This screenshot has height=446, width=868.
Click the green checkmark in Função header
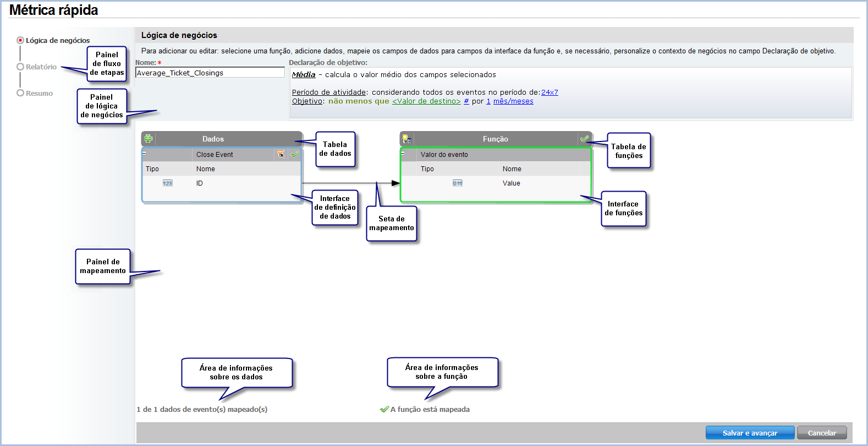tap(584, 139)
